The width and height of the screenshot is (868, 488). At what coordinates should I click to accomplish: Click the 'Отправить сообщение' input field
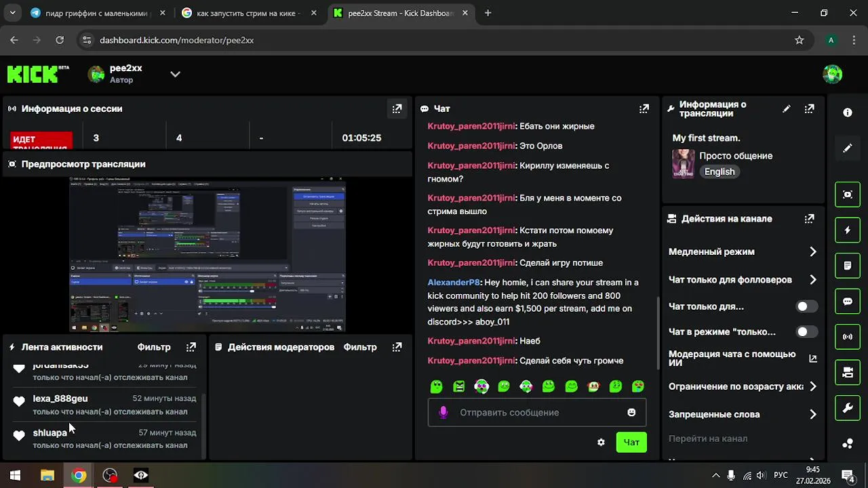537,412
